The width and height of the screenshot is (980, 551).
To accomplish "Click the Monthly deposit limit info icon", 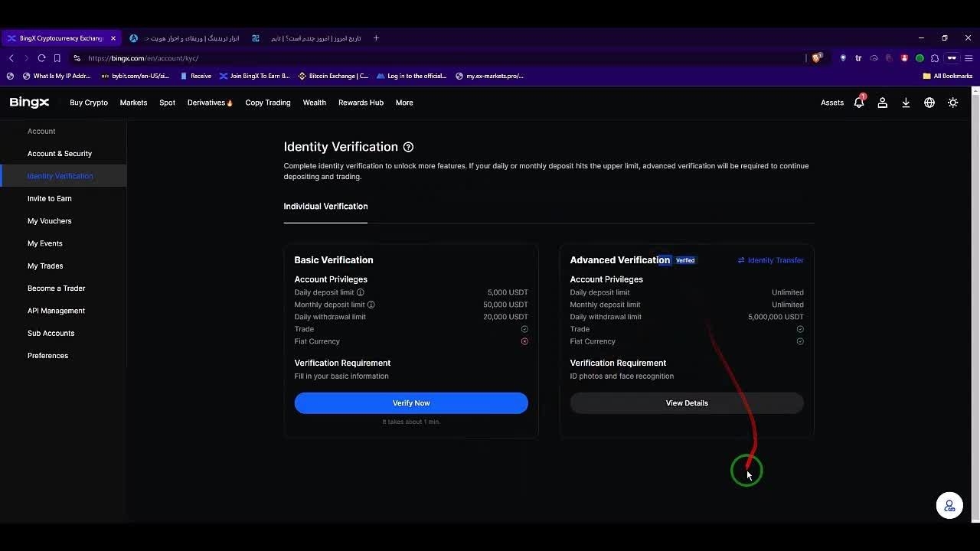I will click(371, 305).
